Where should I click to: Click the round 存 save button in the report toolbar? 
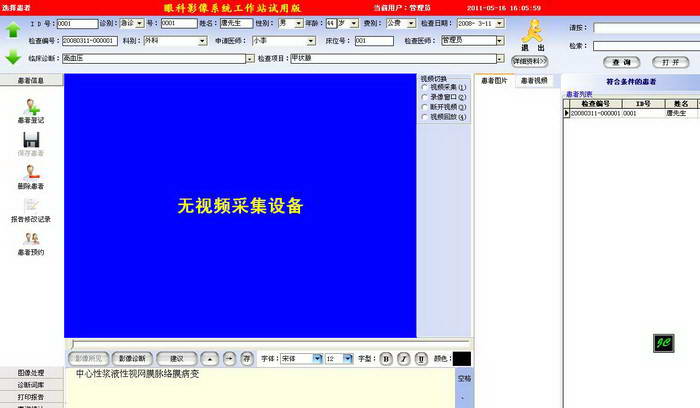click(x=247, y=359)
